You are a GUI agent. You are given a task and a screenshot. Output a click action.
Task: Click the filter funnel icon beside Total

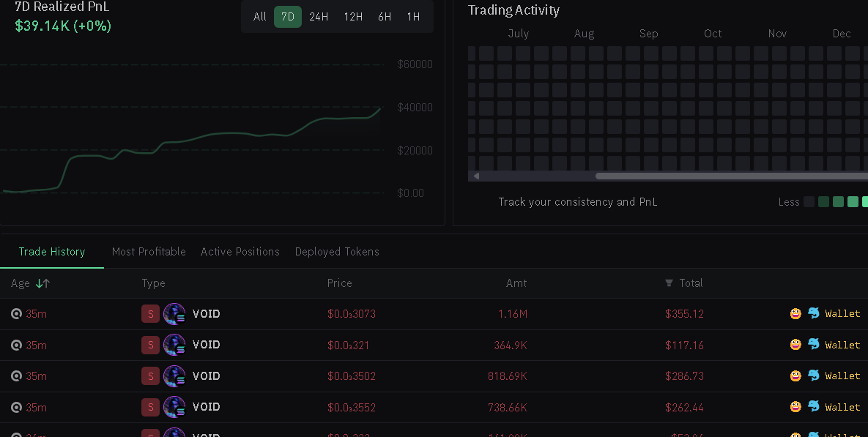669,283
